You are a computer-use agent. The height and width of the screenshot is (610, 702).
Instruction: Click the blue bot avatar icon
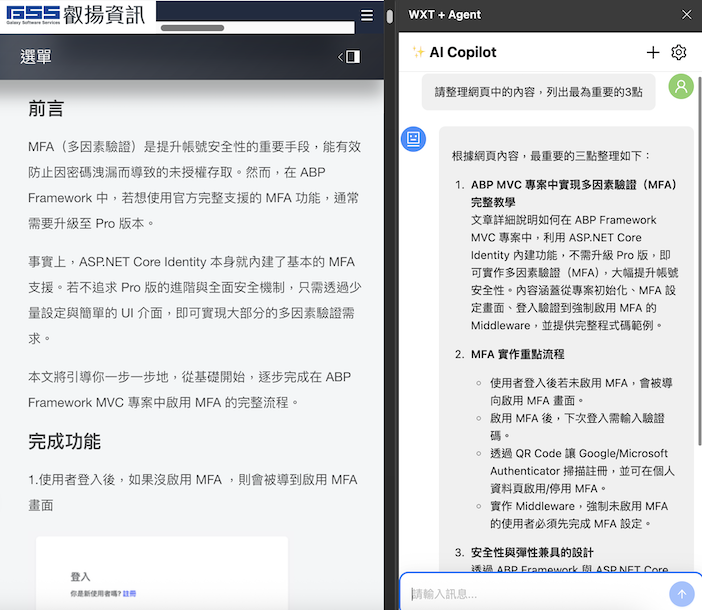[x=413, y=139]
